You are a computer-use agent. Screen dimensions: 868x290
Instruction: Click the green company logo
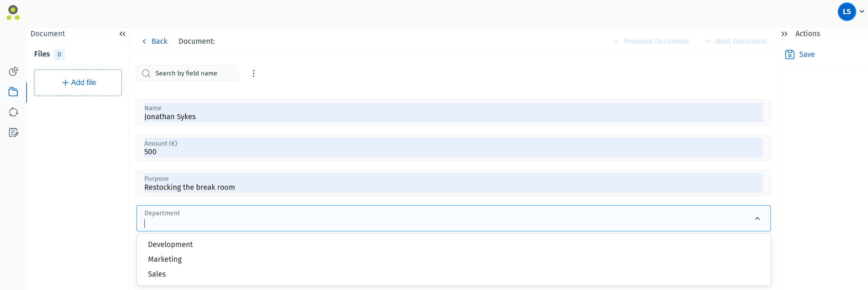tap(13, 12)
